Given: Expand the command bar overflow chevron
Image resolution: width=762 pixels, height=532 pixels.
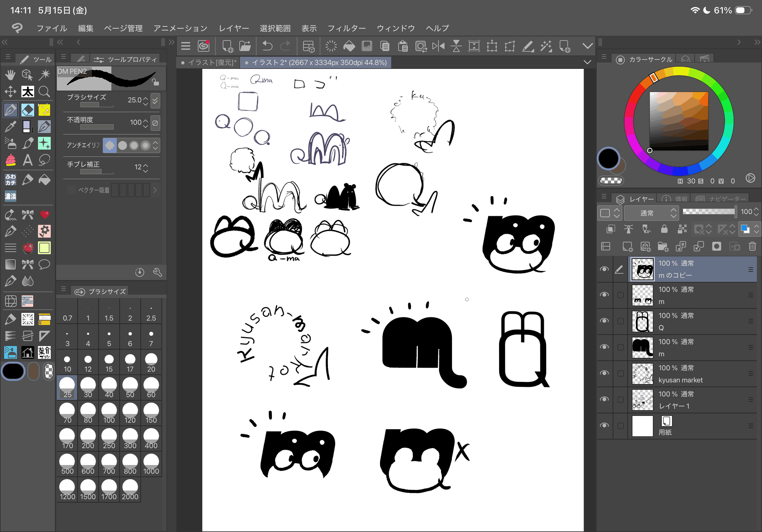Looking at the screenshot, I should [587, 46].
